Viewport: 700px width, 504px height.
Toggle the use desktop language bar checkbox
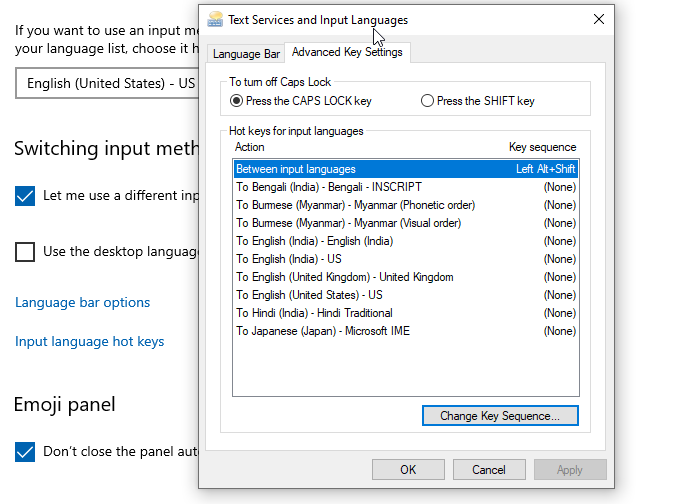click(x=25, y=251)
